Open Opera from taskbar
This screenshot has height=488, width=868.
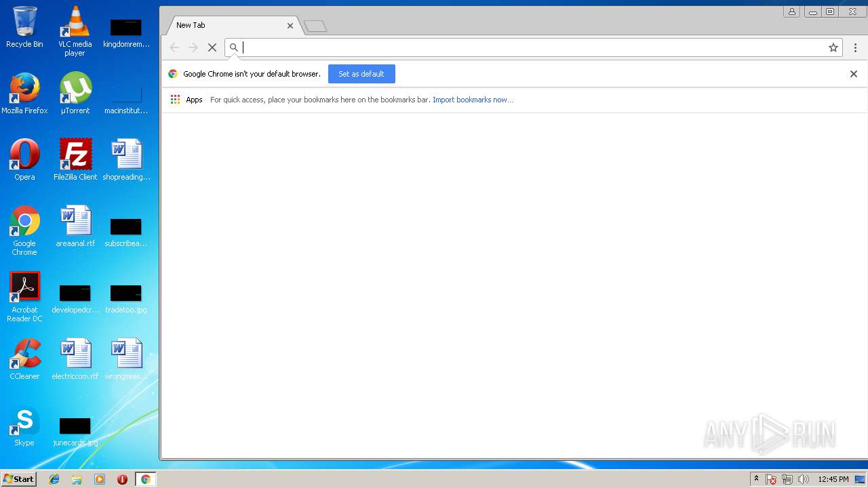(122, 479)
